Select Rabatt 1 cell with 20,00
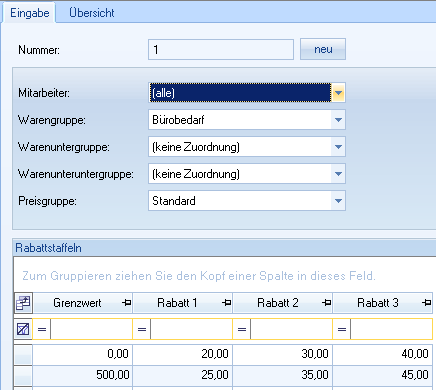 pos(183,355)
